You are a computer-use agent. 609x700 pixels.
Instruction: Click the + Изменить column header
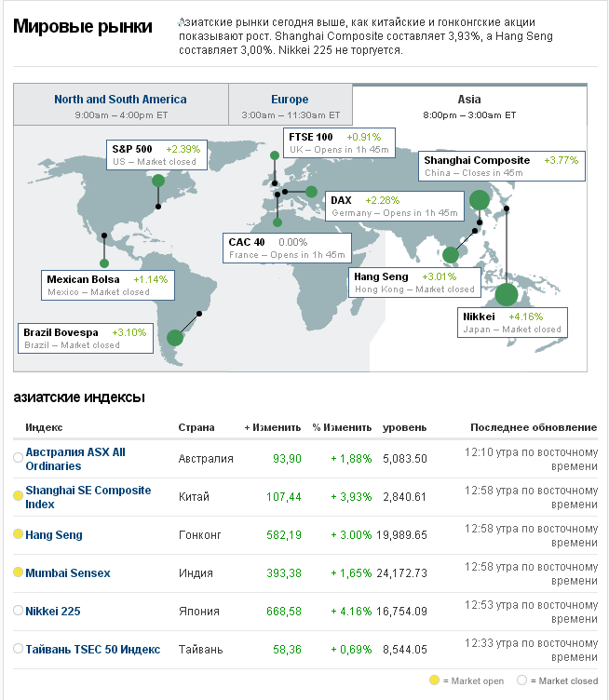tap(272, 427)
